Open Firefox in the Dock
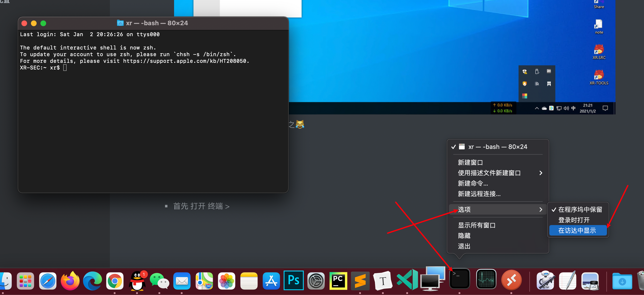 (x=70, y=281)
